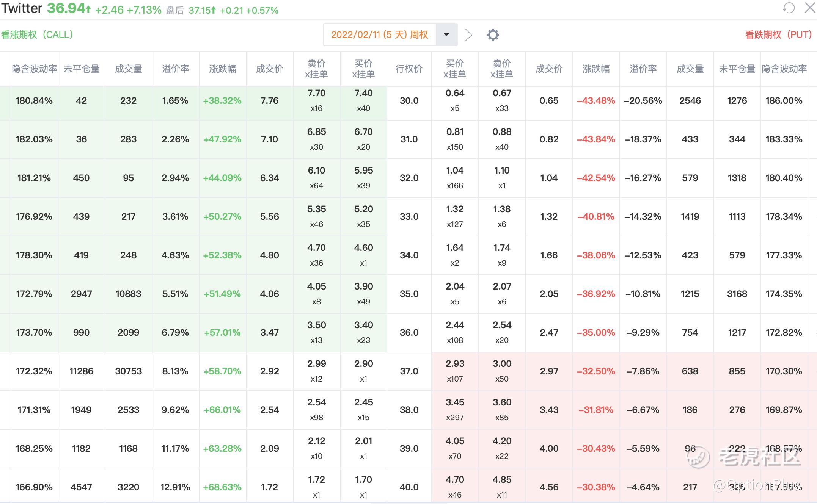The height and width of the screenshot is (504, 817).
Task: Click call change +68.63% cell
Action: tap(222, 487)
